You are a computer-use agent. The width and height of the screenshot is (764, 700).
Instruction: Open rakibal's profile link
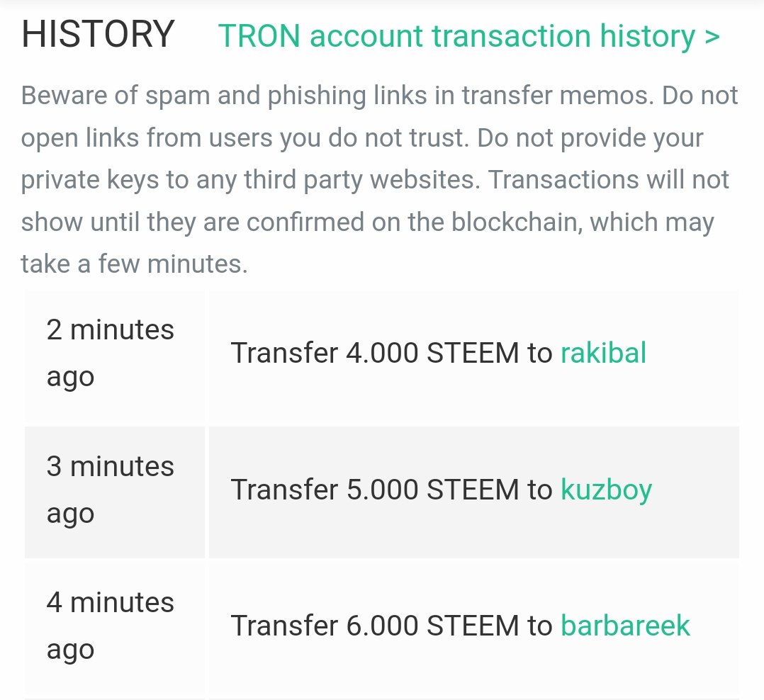point(603,353)
